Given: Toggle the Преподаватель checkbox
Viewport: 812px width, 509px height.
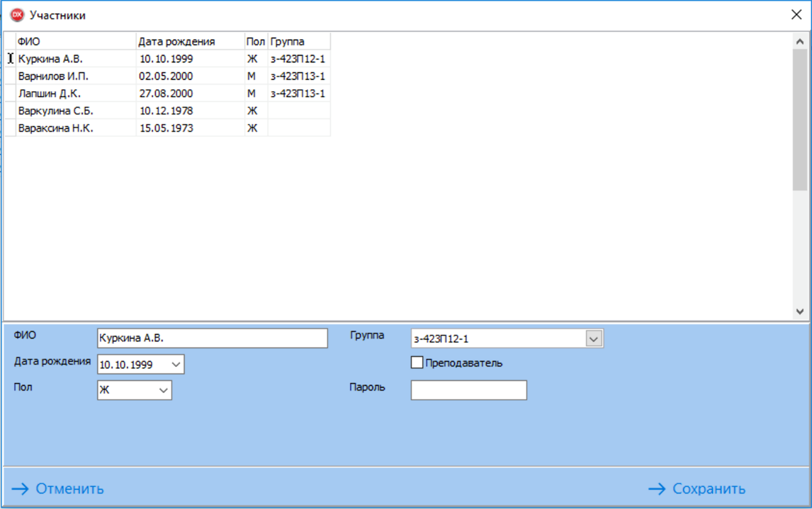Looking at the screenshot, I should click(417, 363).
